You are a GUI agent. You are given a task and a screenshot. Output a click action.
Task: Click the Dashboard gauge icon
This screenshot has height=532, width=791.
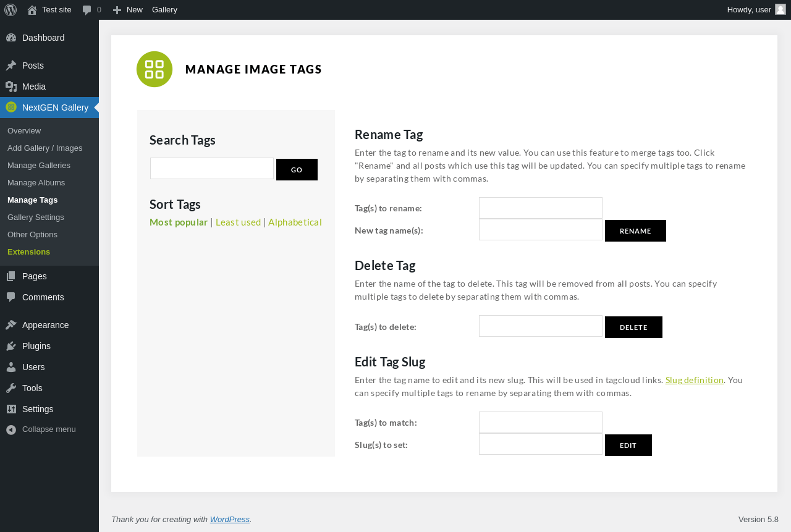pos(11,38)
